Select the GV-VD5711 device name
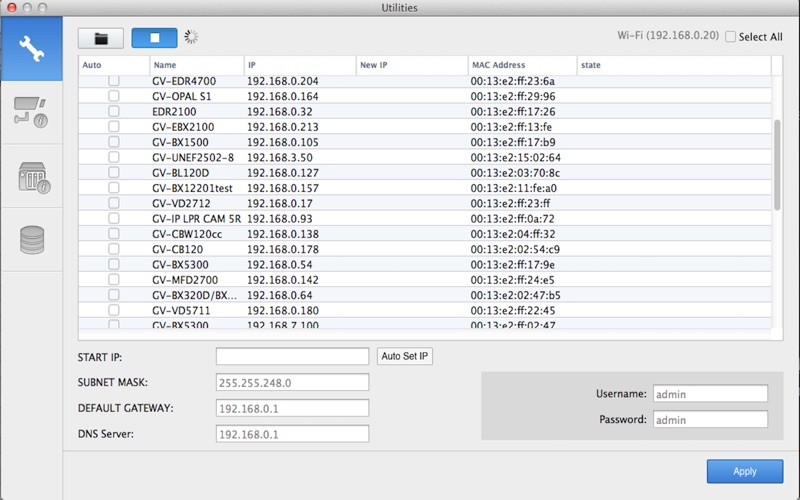 (181, 311)
